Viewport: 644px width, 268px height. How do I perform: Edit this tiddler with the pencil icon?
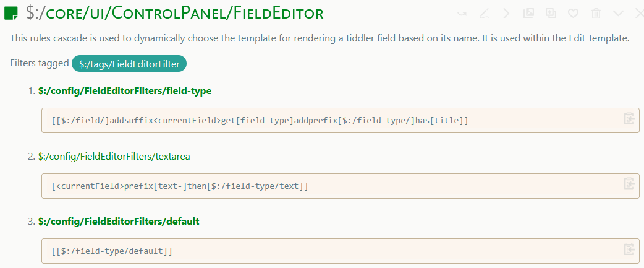click(x=484, y=13)
